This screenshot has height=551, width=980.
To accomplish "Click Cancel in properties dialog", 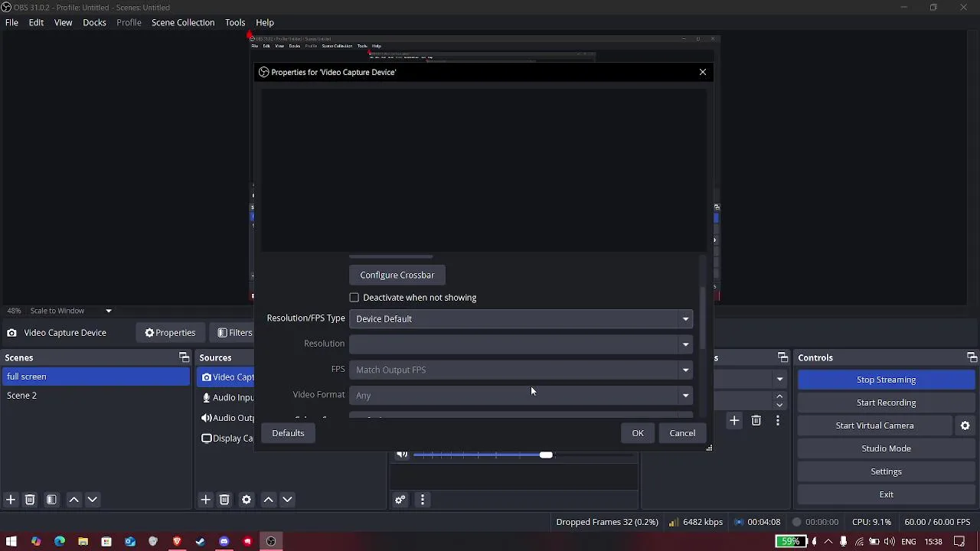I will [x=682, y=433].
